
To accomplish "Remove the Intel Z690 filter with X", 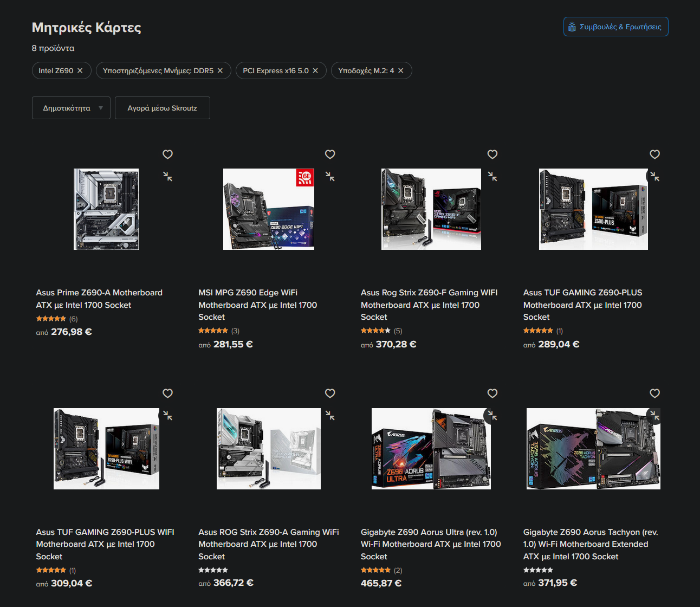I will point(80,70).
